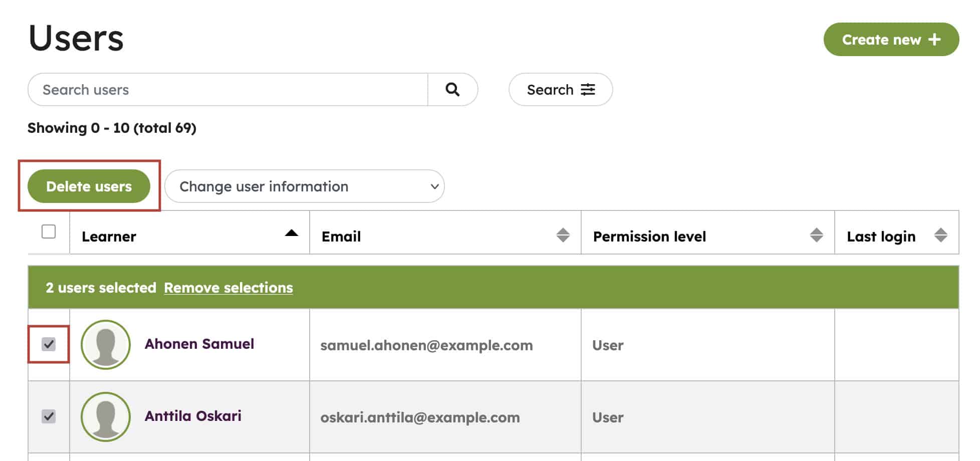The image size is (980, 461).
Task: Uncheck the checkbox for Anttila Oskari
Action: [49, 416]
